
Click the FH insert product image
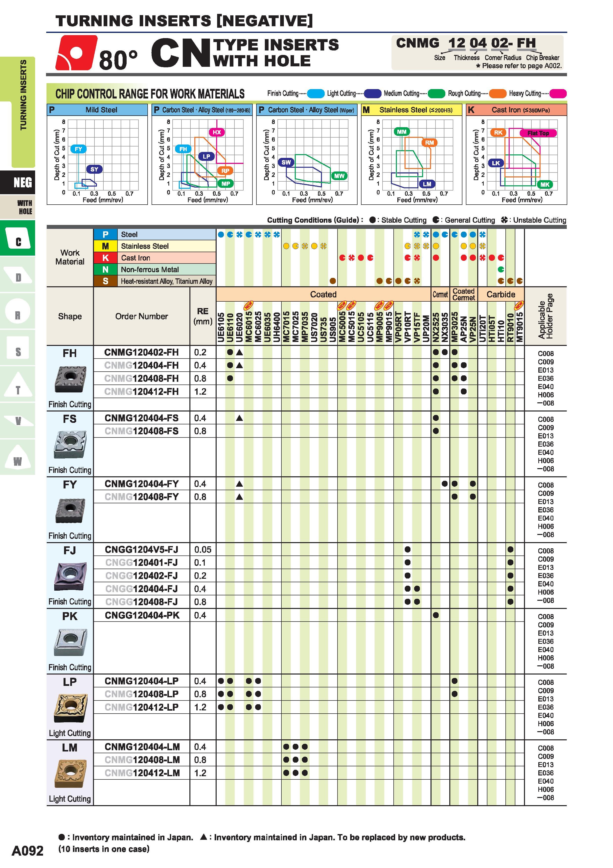click(x=70, y=379)
